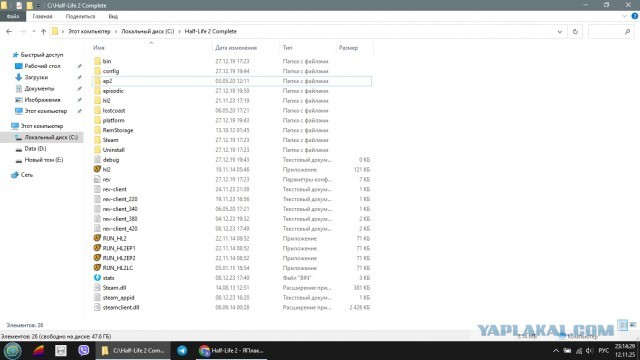Switch to Half-Life 2 Chrome taskbar window
Image resolution: width=640 pixels, height=360 pixels.
231,350
